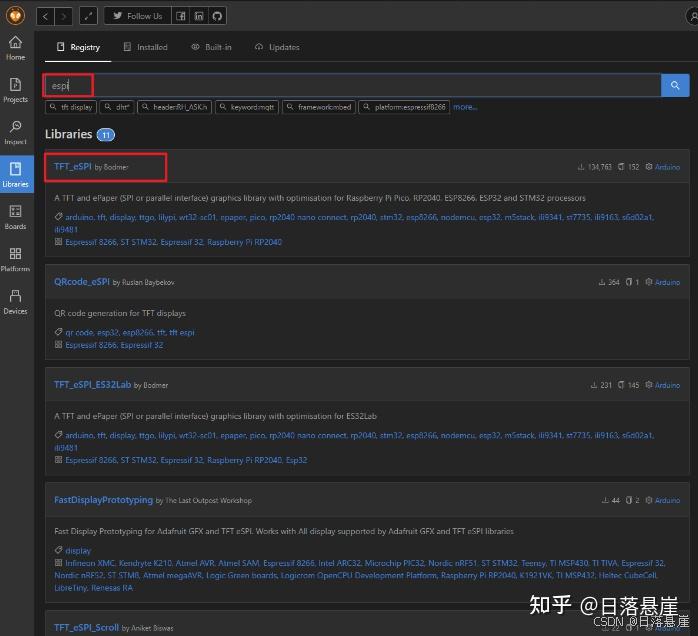This screenshot has width=698, height=636.
Task: Open the Boards sidebar item
Action: [16, 217]
